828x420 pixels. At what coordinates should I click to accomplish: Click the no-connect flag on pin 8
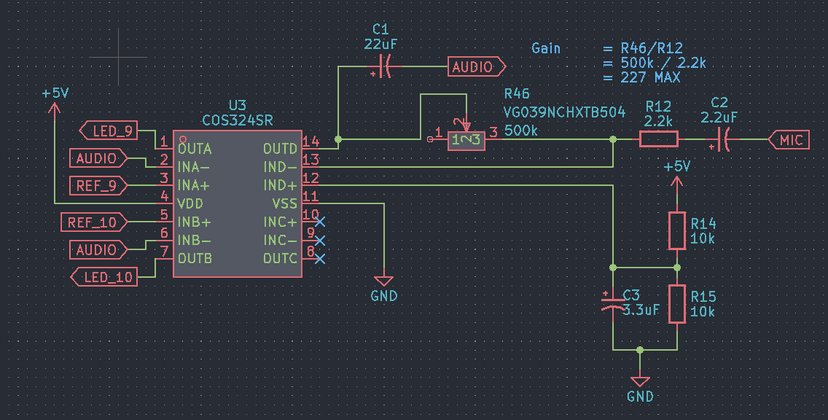point(319,259)
